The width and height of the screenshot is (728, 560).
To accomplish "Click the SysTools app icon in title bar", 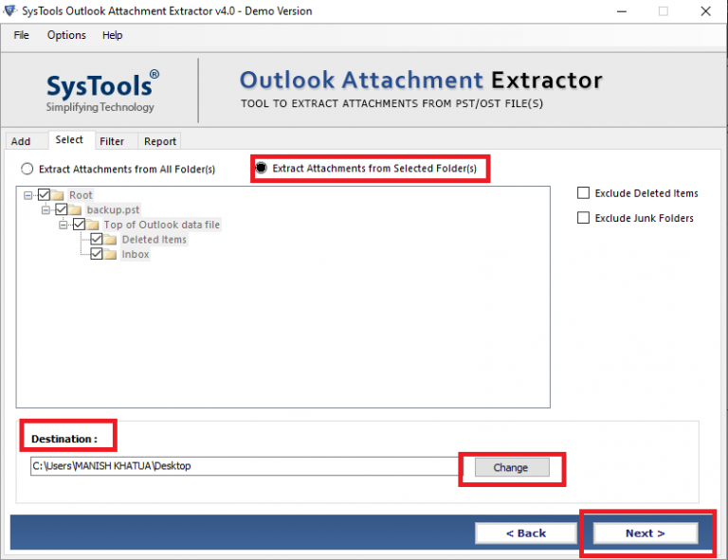I will pyautogui.click(x=9, y=11).
